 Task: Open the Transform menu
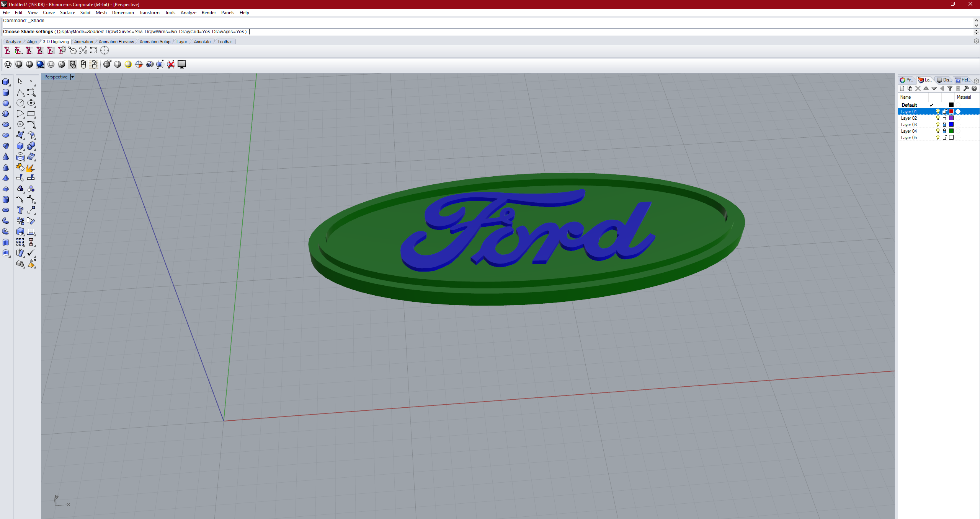tap(149, 13)
